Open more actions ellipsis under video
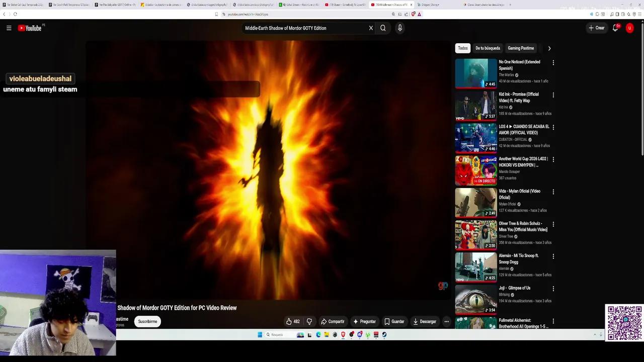This screenshot has width=644, height=362. coord(446,322)
